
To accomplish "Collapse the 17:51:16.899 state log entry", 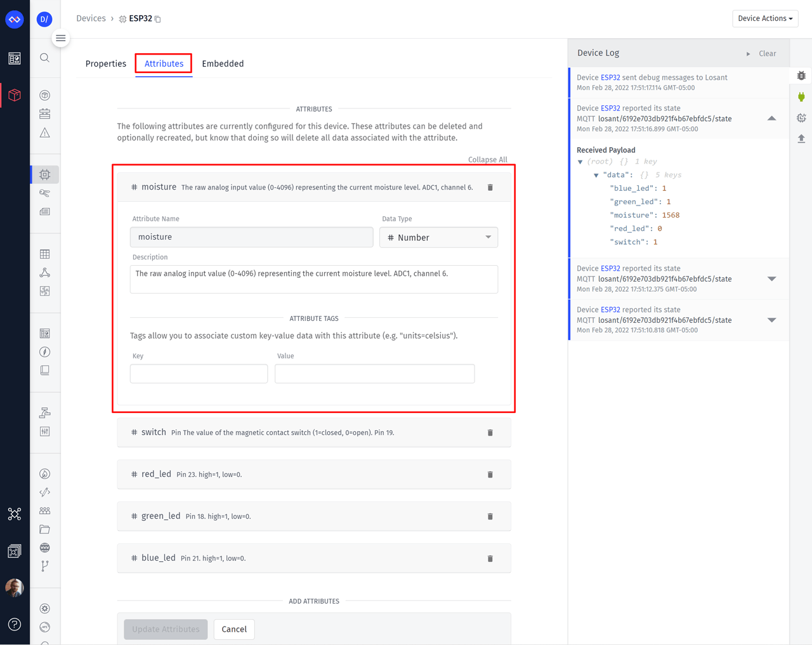I will point(772,118).
